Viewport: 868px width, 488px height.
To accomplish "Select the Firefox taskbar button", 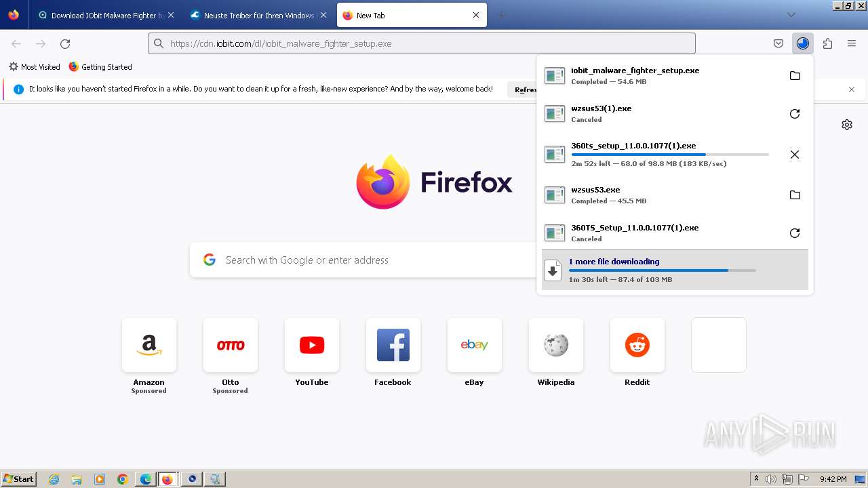I will [x=167, y=479].
